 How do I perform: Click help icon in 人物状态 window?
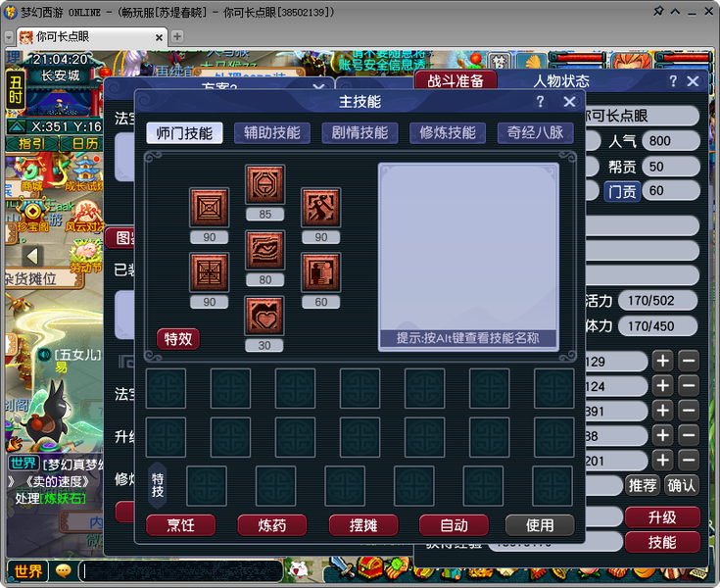tap(673, 81)
